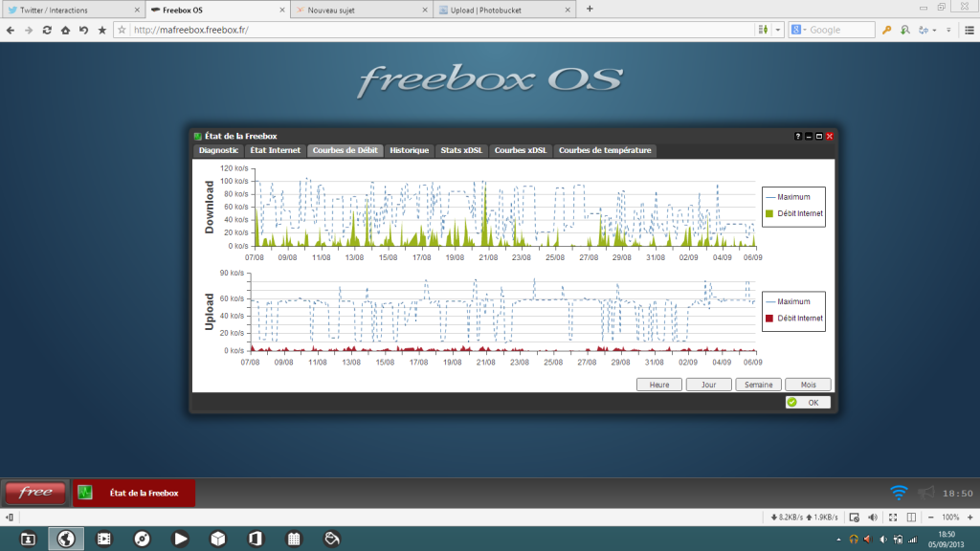Open the globe browser icon in the taskbar

pyautogui.click(x=66, y=539)
